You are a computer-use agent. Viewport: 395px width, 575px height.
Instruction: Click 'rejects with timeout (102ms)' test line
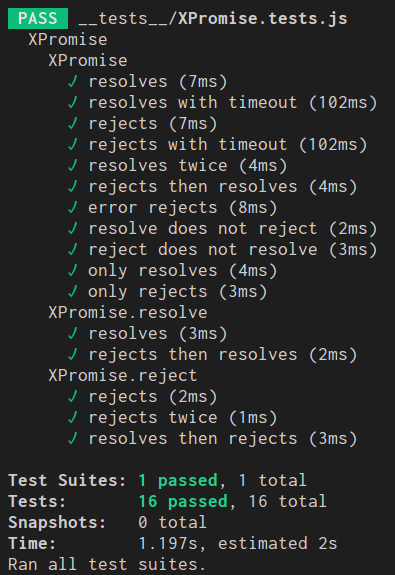click(x=228, y=144)
